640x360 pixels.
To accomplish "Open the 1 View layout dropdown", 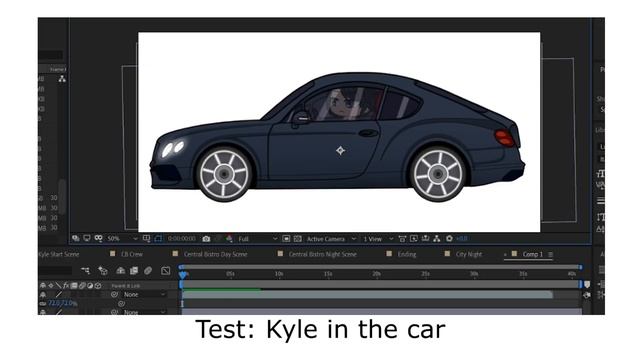I will click(378, 239).
